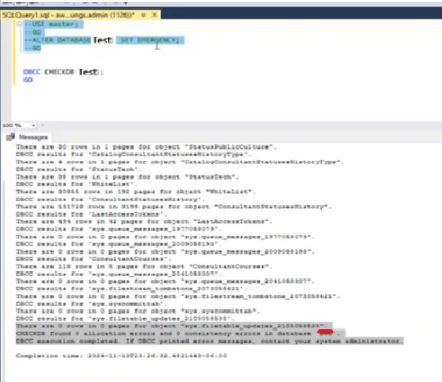Collapse the commented USE master code block

click(19, 24)
